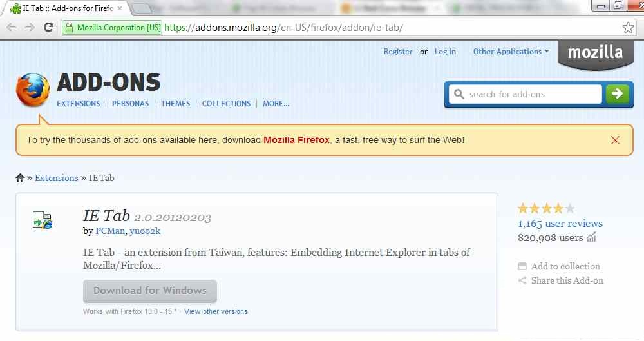644x341 pixels.
Task: Open the users statistics chart icon
Action: click(591, 237)
